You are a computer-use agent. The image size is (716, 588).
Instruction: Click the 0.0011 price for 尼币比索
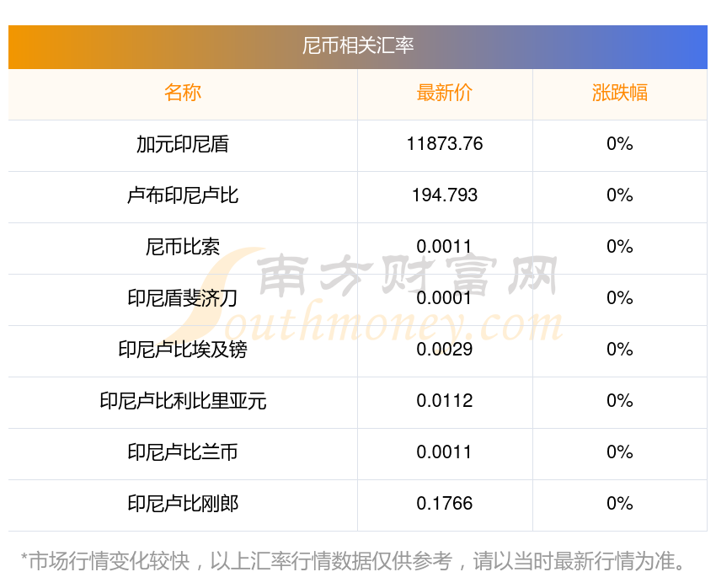tap(444, 247)
